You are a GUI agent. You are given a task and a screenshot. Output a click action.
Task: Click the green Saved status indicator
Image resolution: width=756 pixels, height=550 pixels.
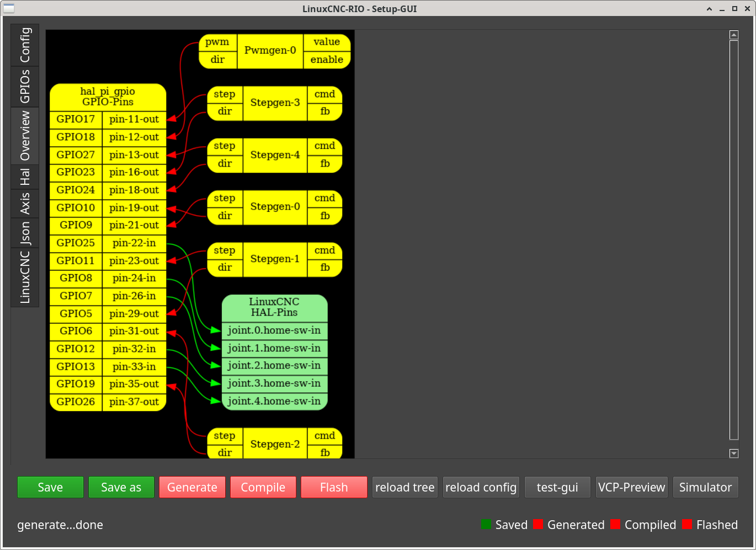486,524
